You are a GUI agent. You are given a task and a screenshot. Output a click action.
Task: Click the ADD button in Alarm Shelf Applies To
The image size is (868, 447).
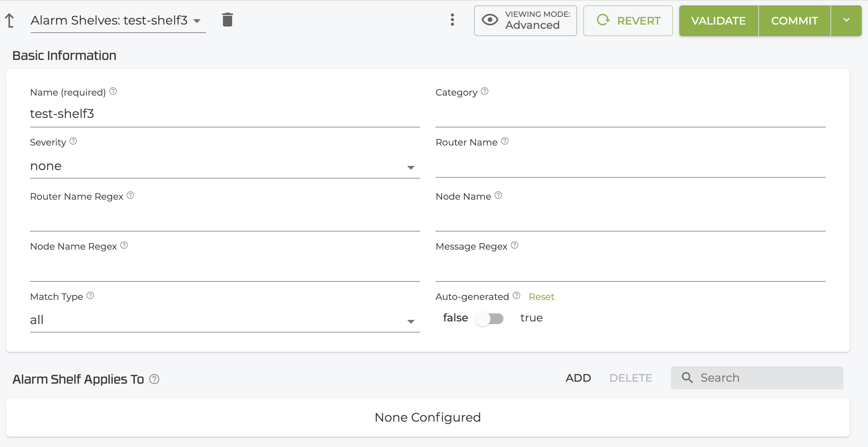pos(578,377)
